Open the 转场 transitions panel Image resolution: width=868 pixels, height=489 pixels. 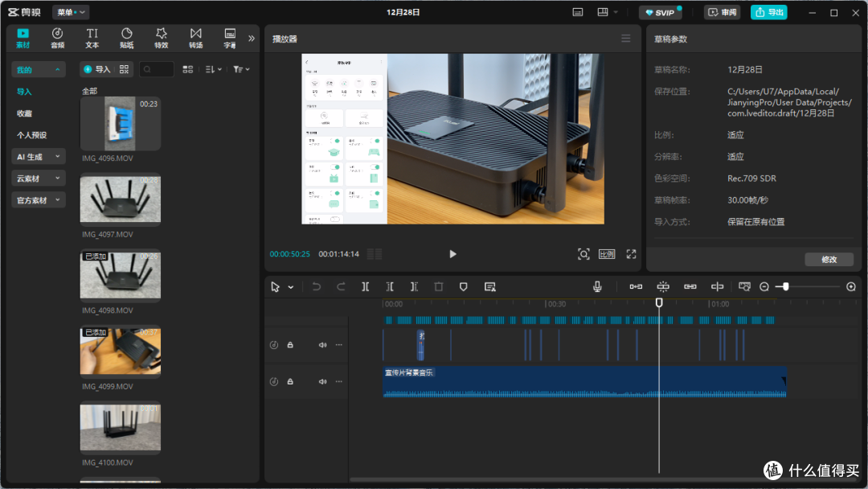[195, 39]
